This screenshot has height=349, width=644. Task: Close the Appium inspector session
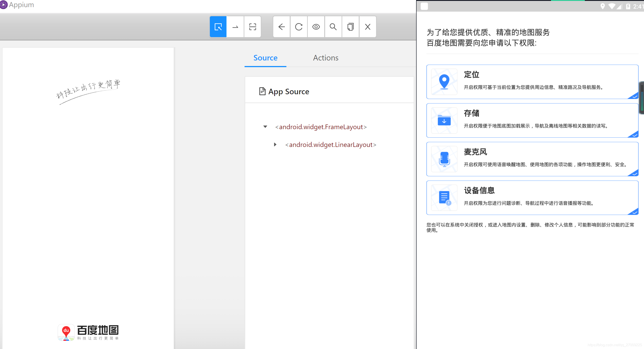click(367, 27)
